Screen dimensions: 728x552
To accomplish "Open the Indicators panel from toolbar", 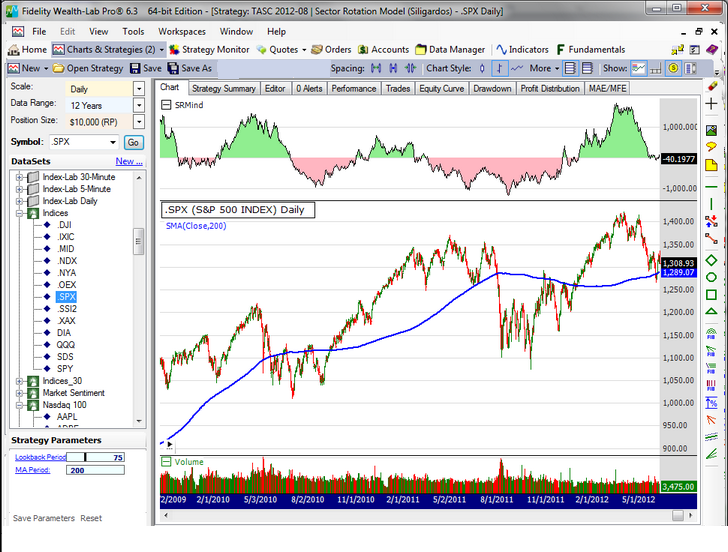I will pyautogui.click(x=526, y=49).
